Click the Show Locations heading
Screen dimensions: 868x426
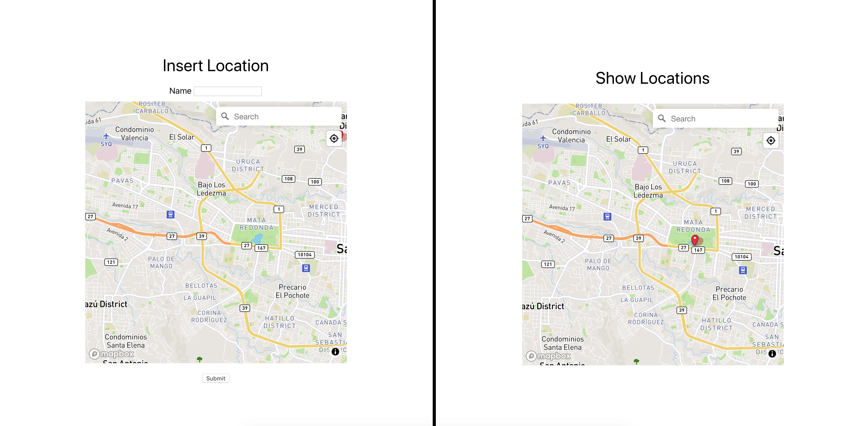click(x=651, y=77)
